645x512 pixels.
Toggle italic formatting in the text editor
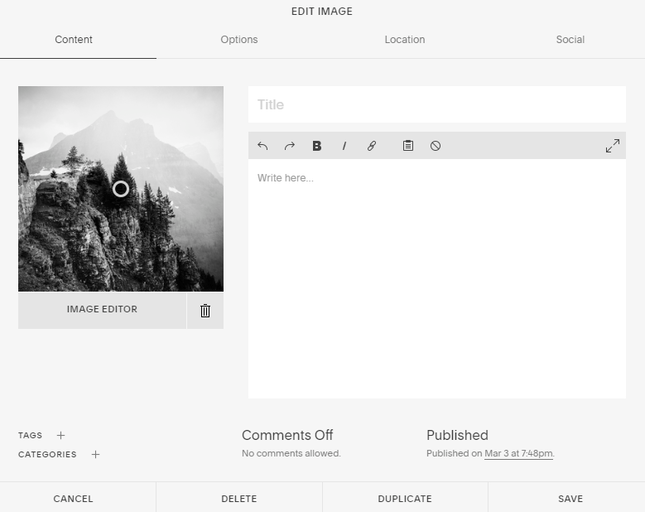[344, 146]
